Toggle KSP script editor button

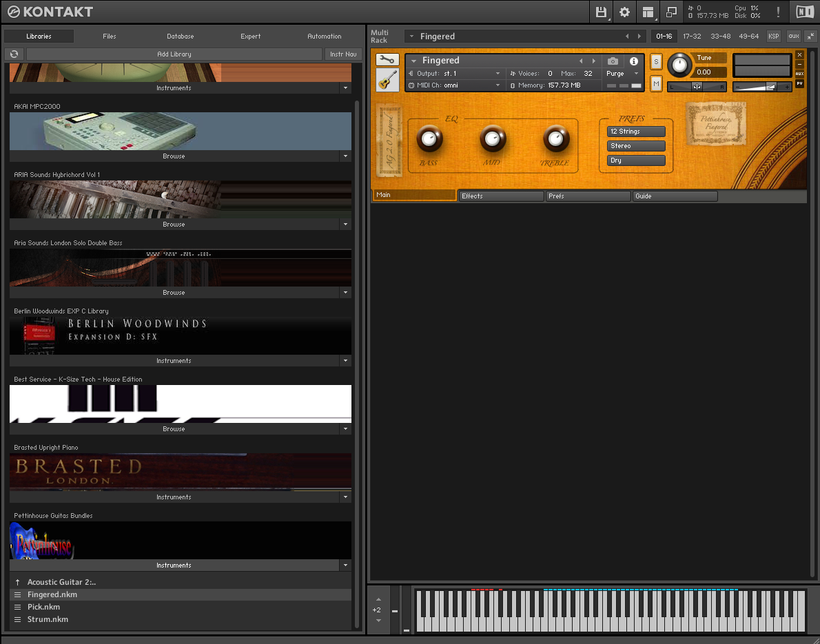tap(773, 36)
